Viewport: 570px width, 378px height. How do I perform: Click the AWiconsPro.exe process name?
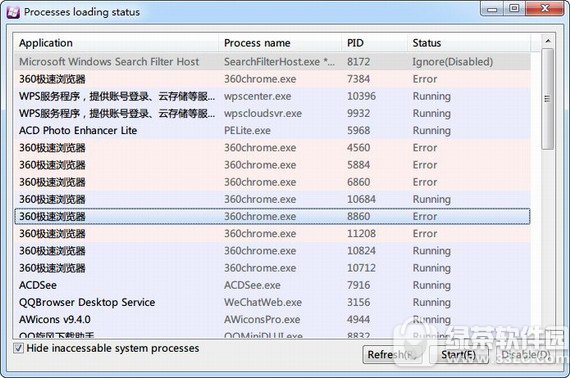coord(262,319)
